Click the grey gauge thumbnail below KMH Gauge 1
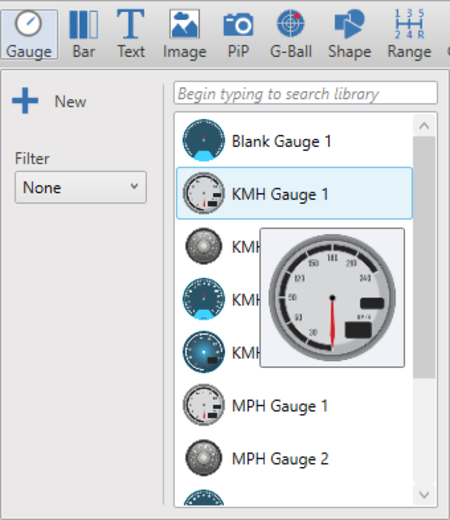Image resolution: width=450 pixels, height=520 pixels. point(204,246)
